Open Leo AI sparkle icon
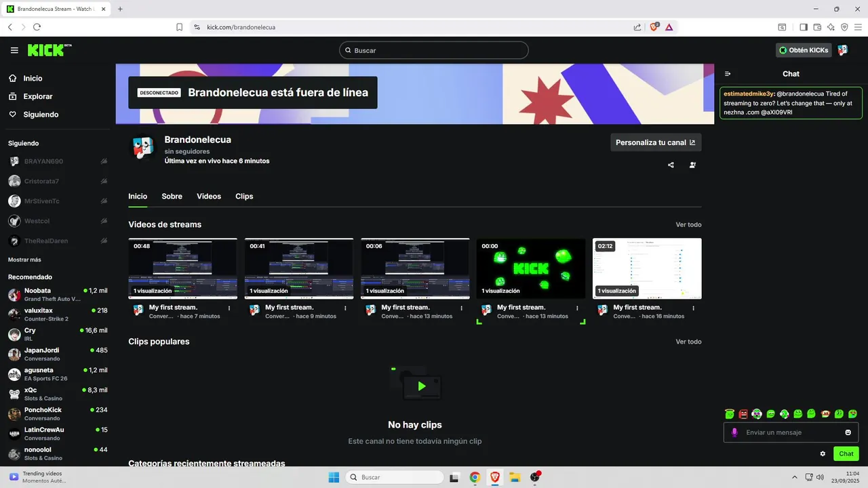The height and width of the screenshot is (488, 868). 831,27
